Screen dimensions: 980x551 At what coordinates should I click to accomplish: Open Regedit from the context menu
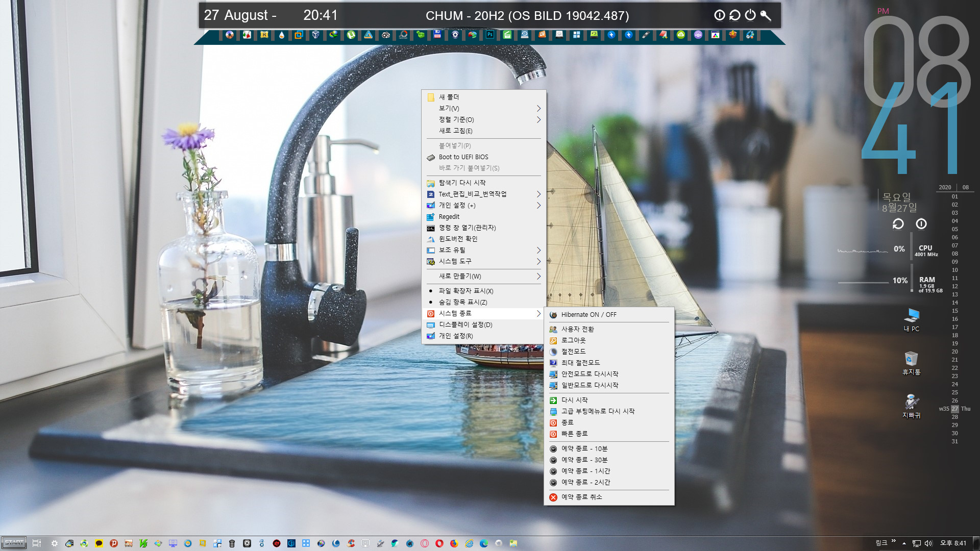484,216
